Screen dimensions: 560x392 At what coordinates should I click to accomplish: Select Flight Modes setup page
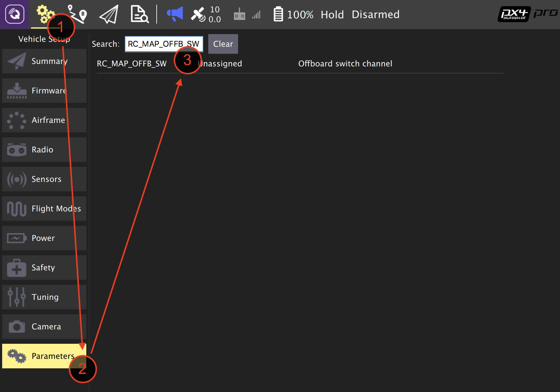click(44, 209)
